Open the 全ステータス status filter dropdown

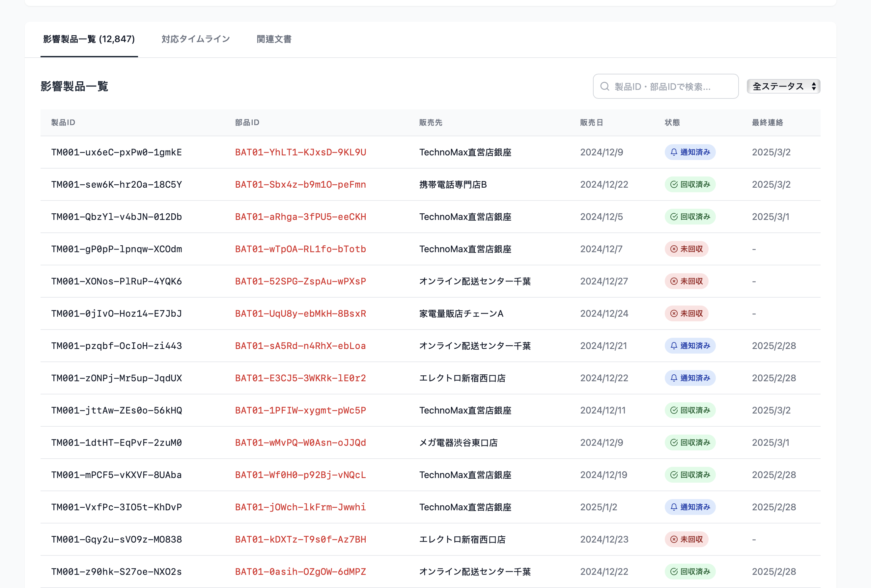point(778,87)
